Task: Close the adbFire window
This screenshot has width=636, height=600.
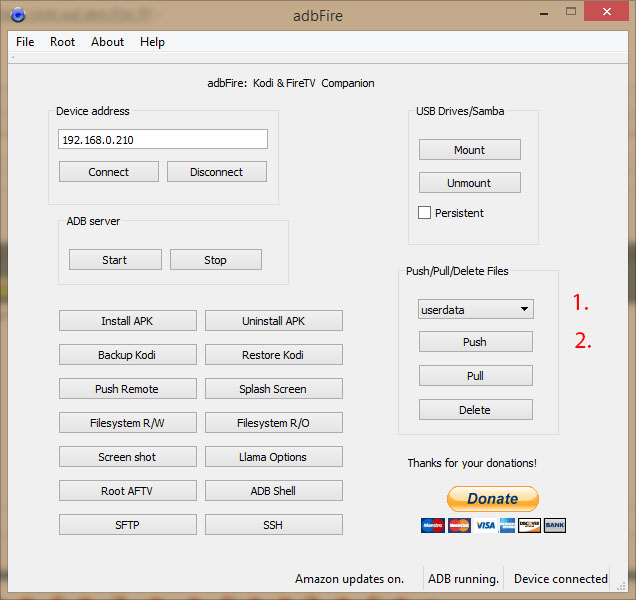Action: pyautogui.click(x=606, y=11)
